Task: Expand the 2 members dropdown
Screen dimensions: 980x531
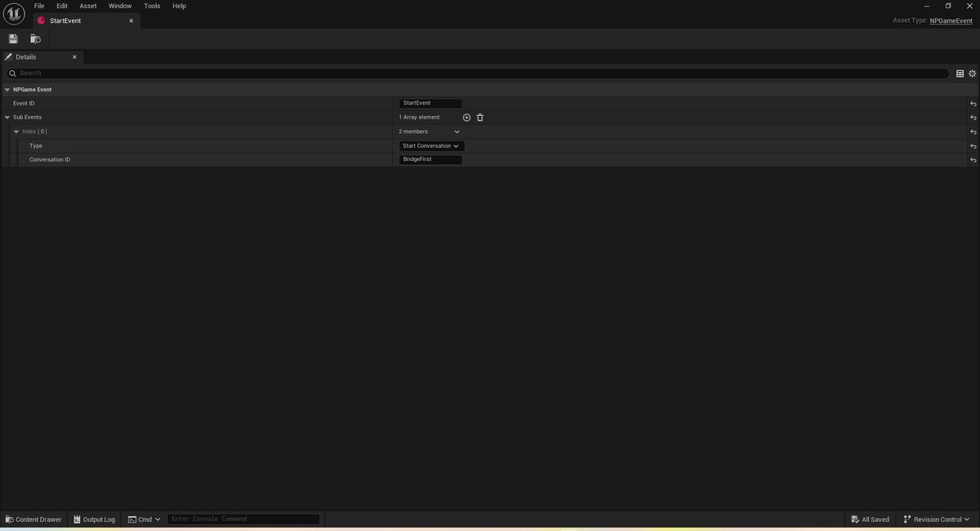Action: 457,131
